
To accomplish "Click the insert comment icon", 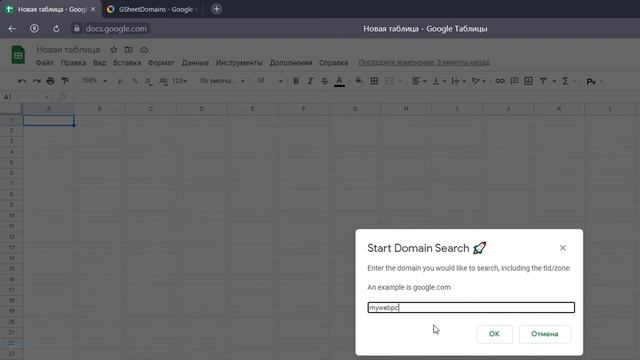I will (514, 81).
